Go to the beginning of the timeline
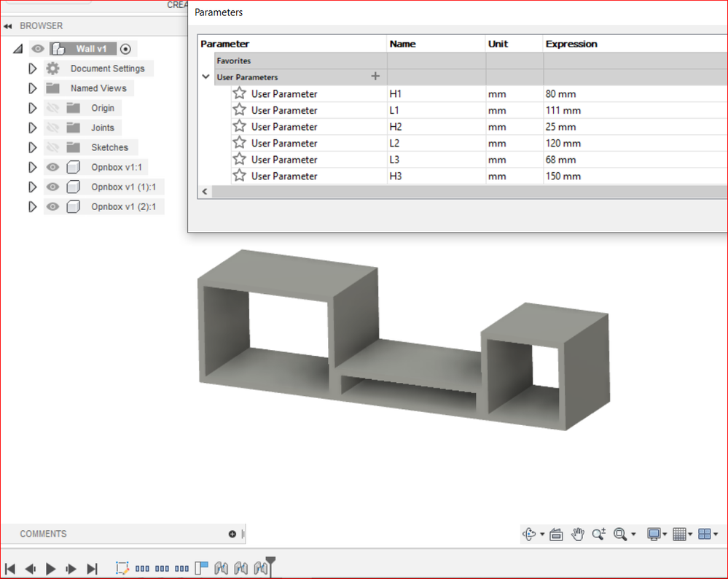 pos(10,568)
